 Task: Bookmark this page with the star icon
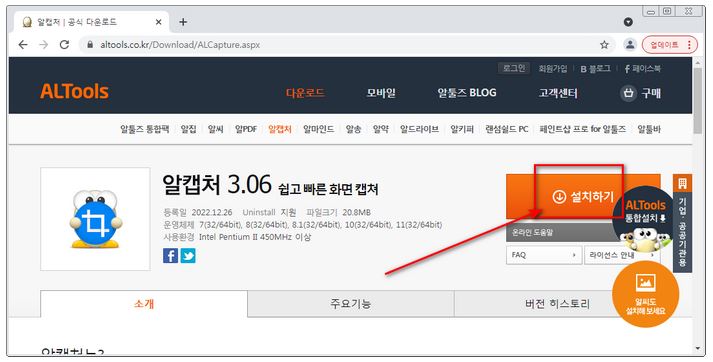pos(604,45)
